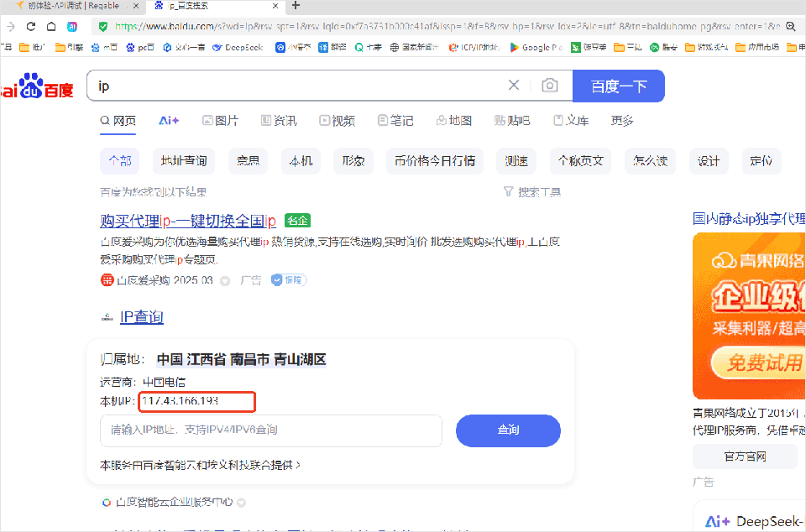Open the Google P bookmark on the bookmarks bar

536,48
